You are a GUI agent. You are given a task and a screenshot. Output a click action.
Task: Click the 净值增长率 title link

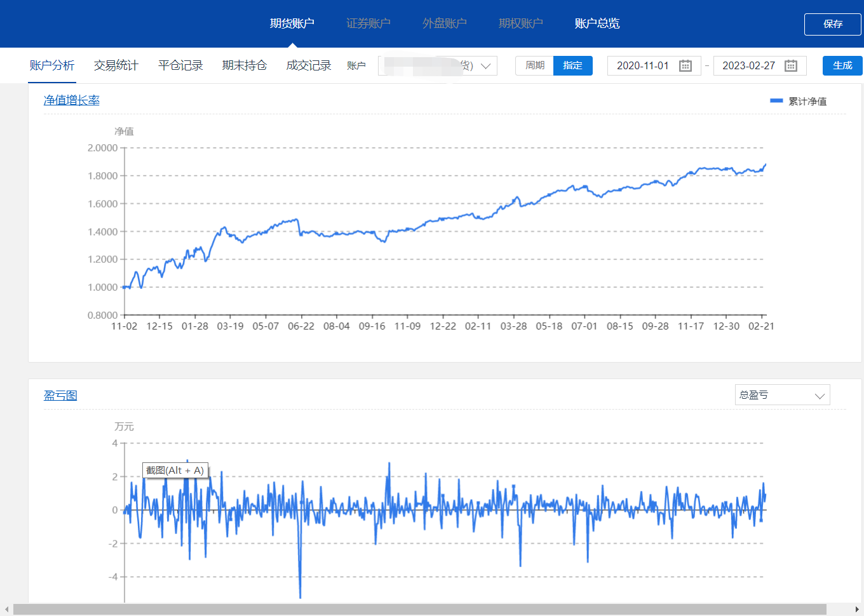71,100
